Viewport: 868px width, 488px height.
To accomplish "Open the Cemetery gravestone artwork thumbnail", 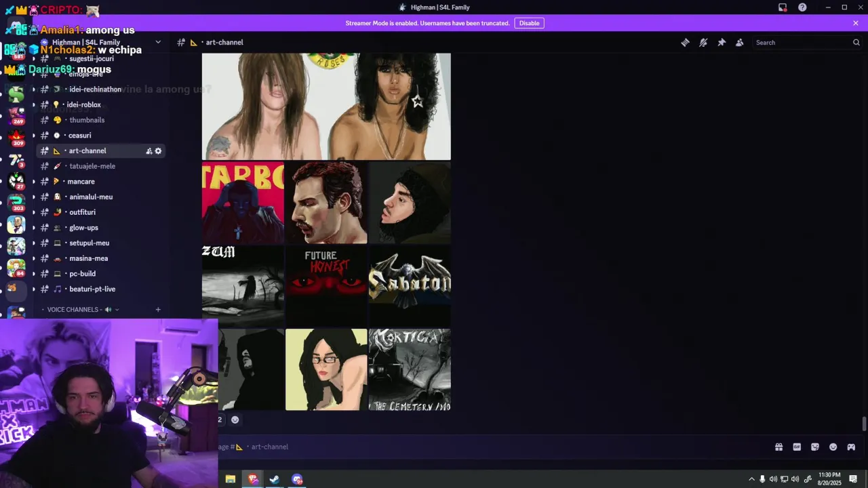I will (x=410, y=369).
